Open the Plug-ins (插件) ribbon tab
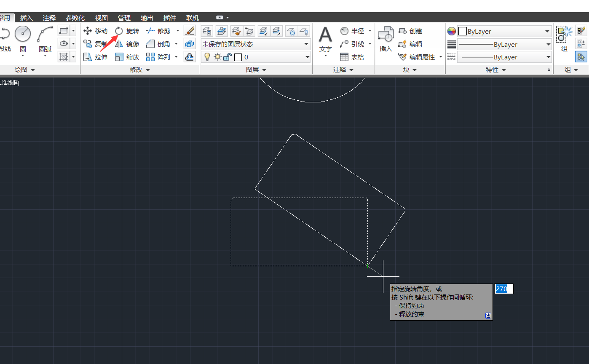Viewport: 589px width, 364px height. pyautogui.click(x=170, y=18)
